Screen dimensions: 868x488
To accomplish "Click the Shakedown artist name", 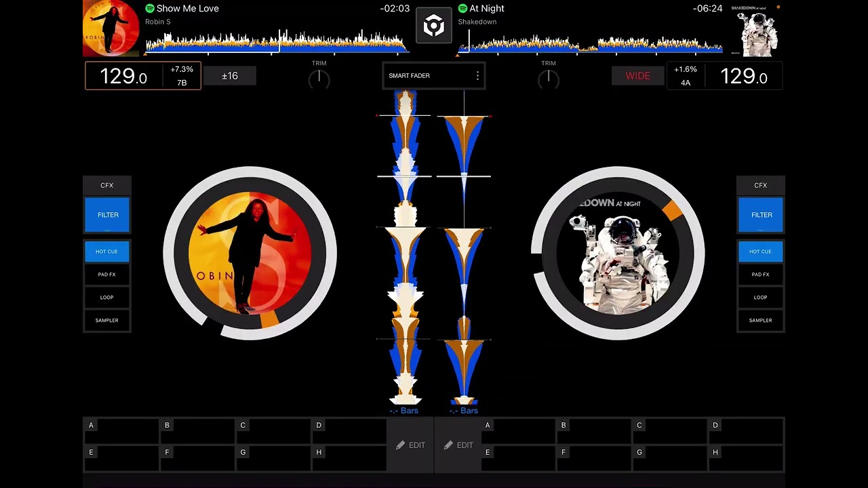I will [477, 22].
